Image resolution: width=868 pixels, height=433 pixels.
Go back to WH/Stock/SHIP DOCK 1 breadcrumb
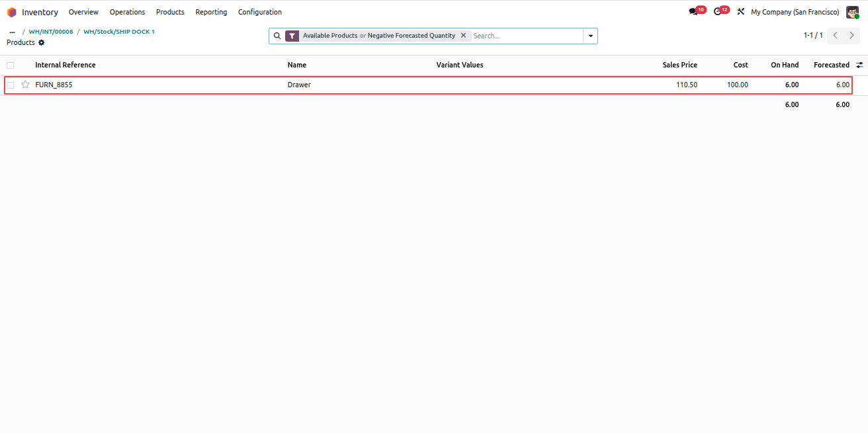[x=119, y=32]
